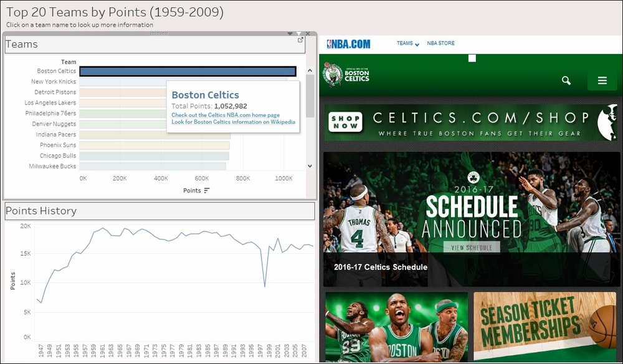Open the NBA STORE link

pos(440,44)
